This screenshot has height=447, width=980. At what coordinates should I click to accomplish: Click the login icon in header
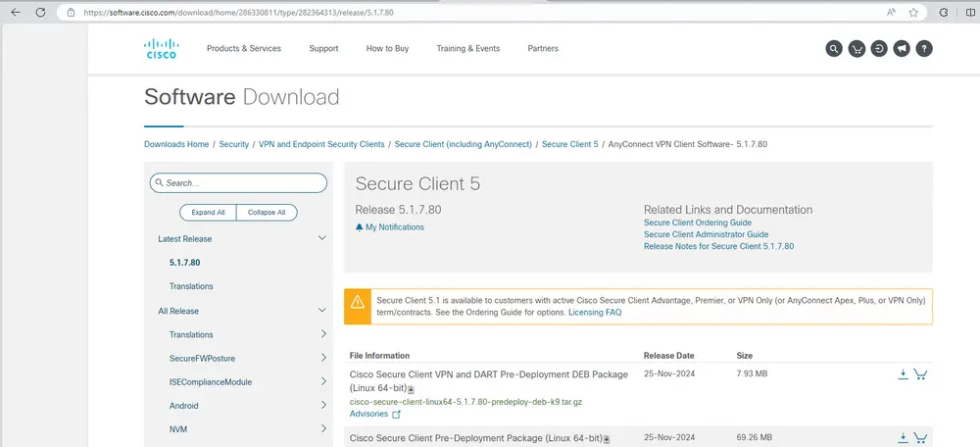pyautogui.click(x=879, y=48)
